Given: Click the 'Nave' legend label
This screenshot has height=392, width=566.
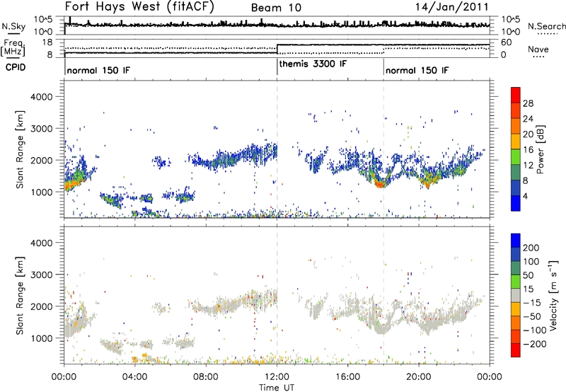Looking at the screenshot, I should pyautogui.click(x=538, y=50).
